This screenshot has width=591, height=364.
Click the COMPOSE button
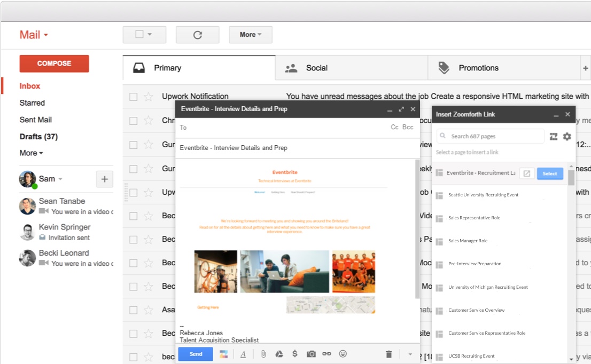(55, 64)
